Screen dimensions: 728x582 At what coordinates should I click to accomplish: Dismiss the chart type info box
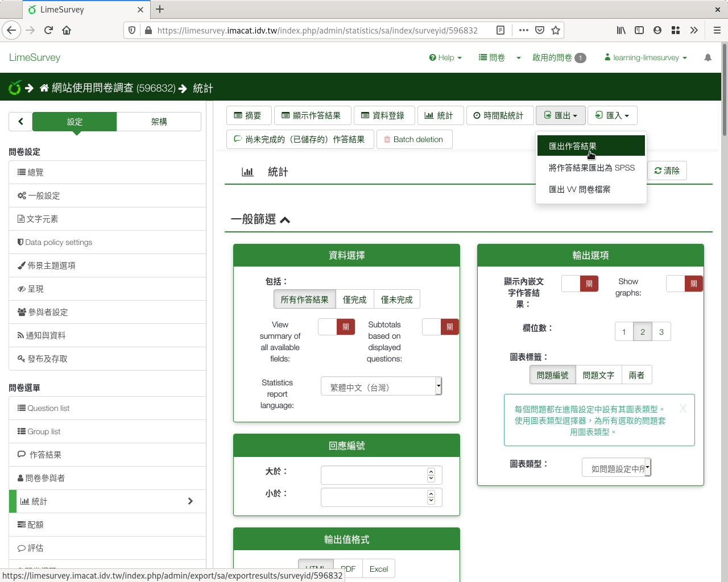pos(682,408)
